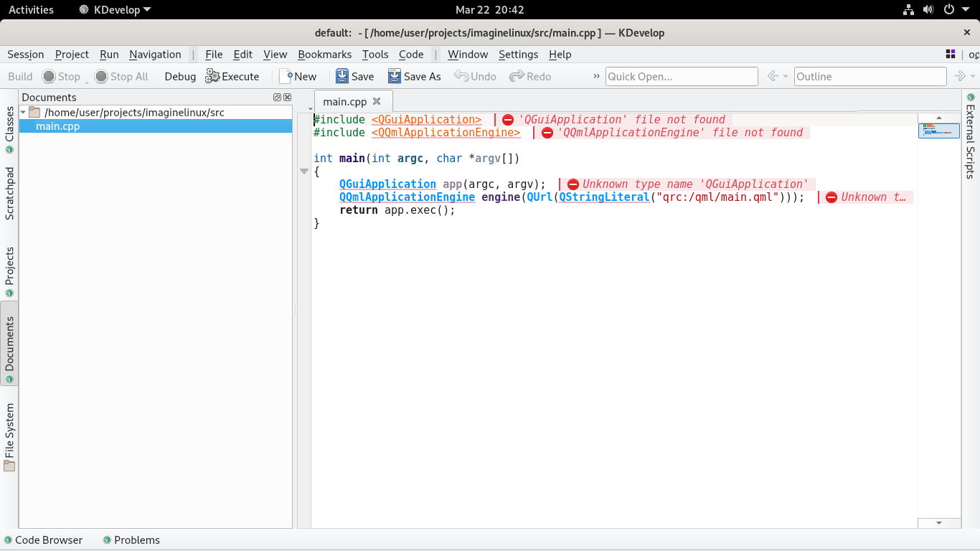Click the scroll up arrow of the editor scrollbar
Viewport: 980px width, 551px height.
tap(939, 118)
